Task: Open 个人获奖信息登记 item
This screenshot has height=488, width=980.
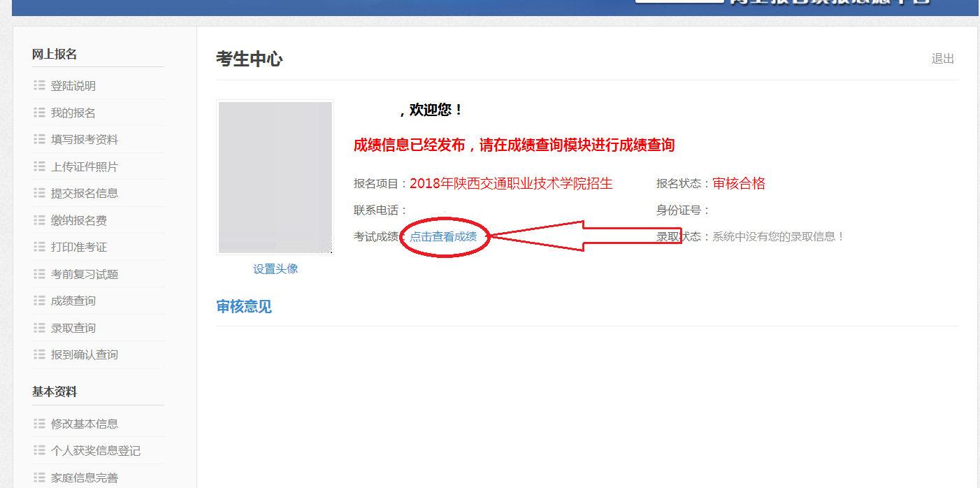Action: click(x=96, y=451)
